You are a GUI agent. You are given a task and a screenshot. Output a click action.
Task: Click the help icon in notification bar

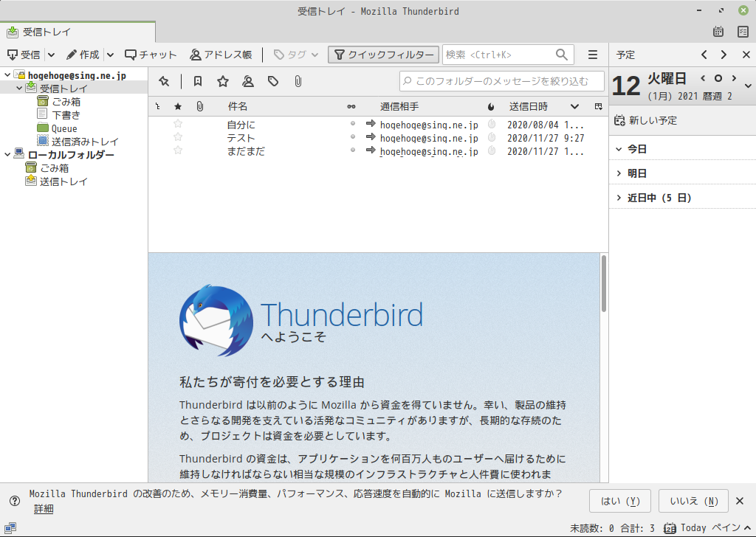(x=15, y=501)
